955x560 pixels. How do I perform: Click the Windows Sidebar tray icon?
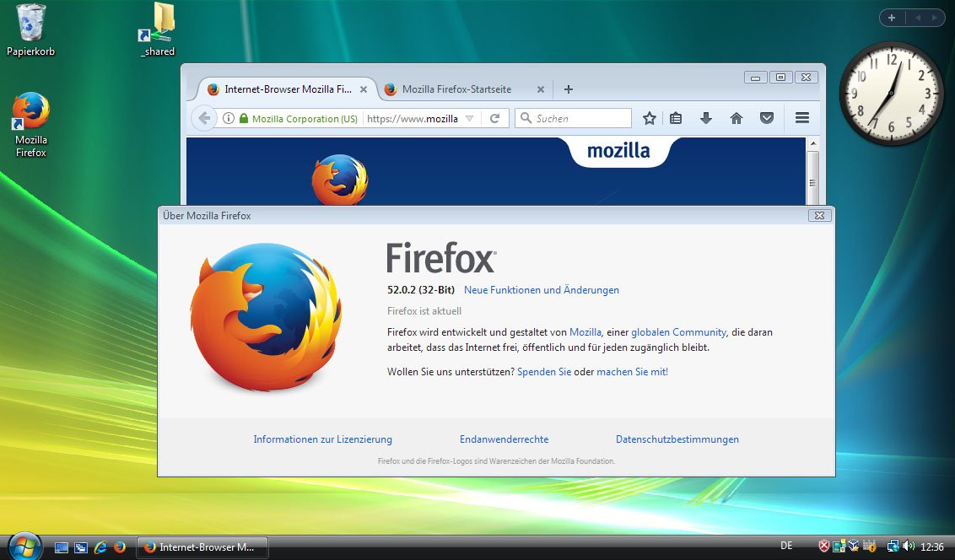[839, 546]
